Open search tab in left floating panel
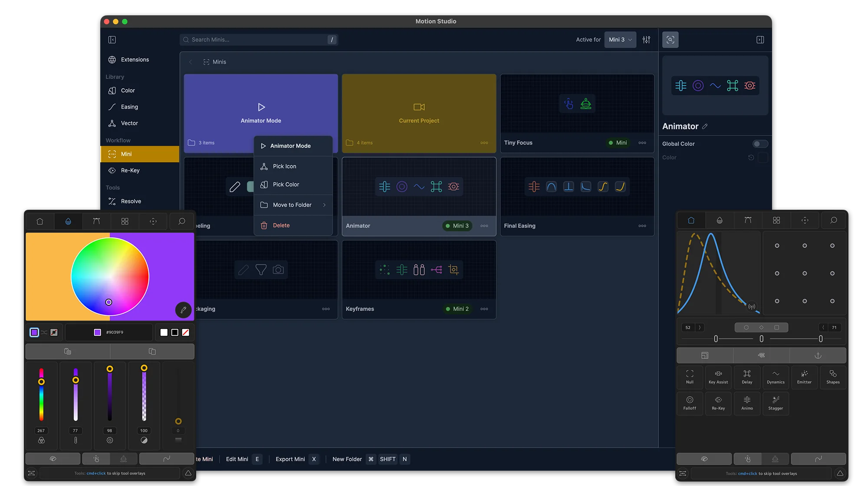Screen dimensions: 868x486 click(x=182, y=222)
